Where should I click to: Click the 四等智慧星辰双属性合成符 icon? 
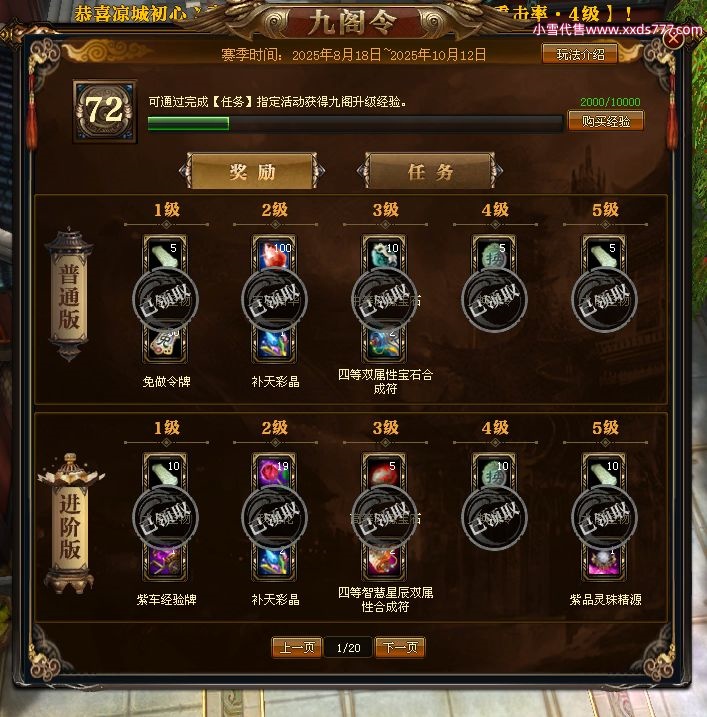pyautogui.click(x=384, y=562)
